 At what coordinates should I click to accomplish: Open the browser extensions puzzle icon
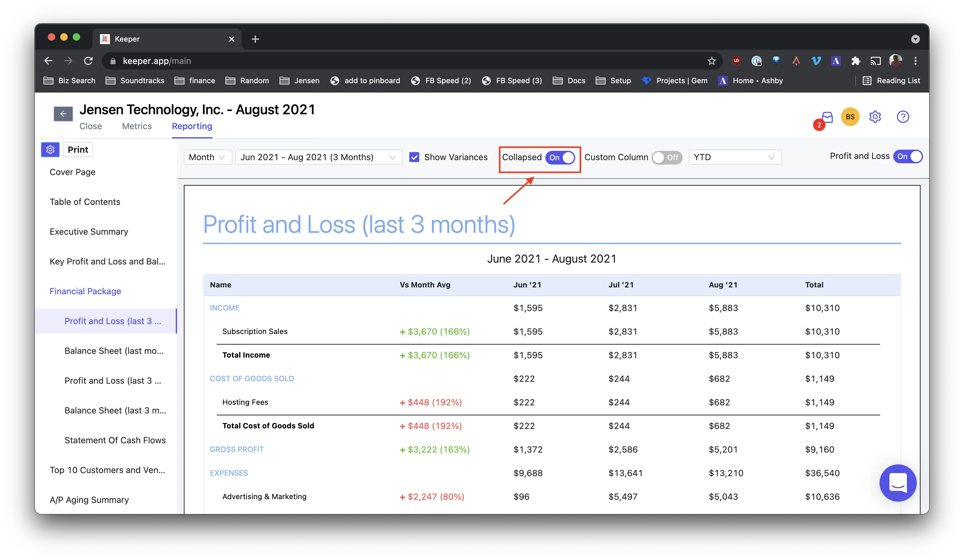coord(856,61)
